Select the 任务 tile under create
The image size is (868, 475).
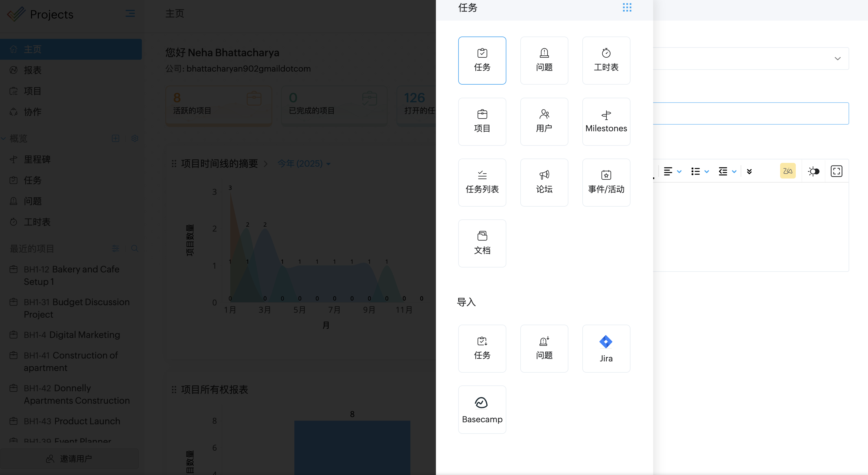482,61
